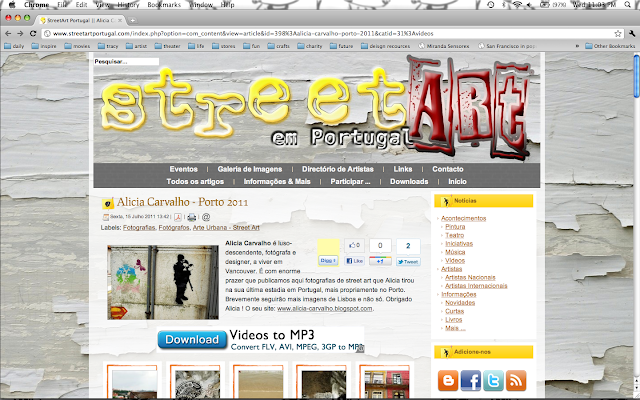Open the Other Bookmarks folder
The image size is (640, 400).
click(610, 46)
